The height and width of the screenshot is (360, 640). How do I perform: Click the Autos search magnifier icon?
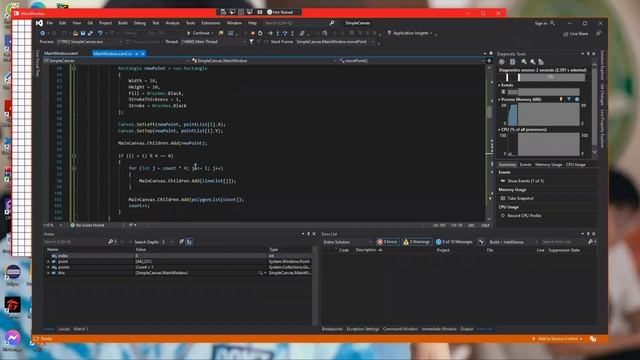[111, 242]
